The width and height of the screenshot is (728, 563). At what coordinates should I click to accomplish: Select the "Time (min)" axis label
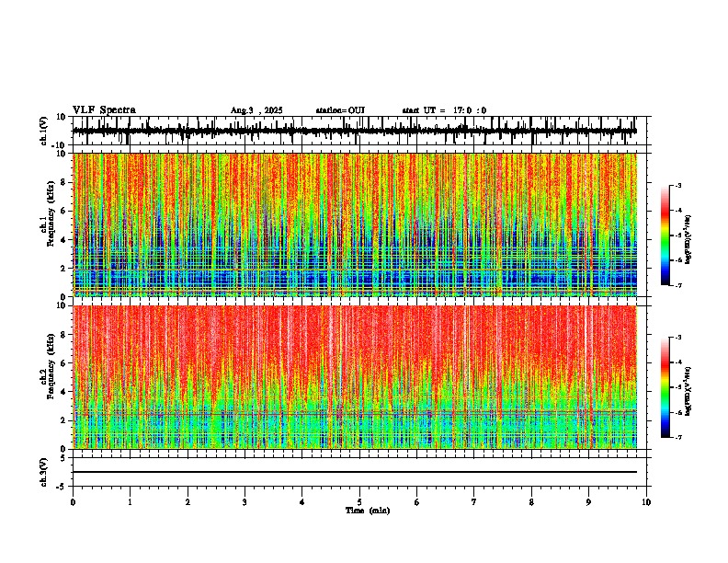tap(368, 511)
